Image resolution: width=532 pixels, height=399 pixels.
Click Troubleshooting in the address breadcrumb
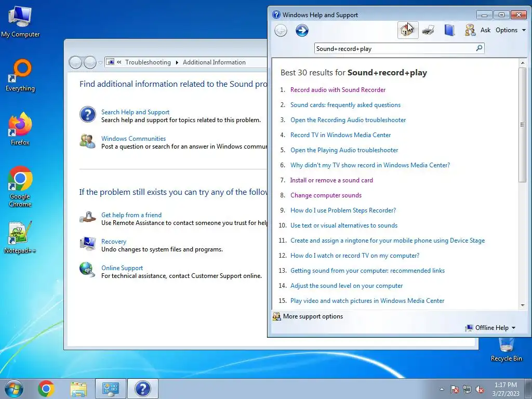pos(148,62)
